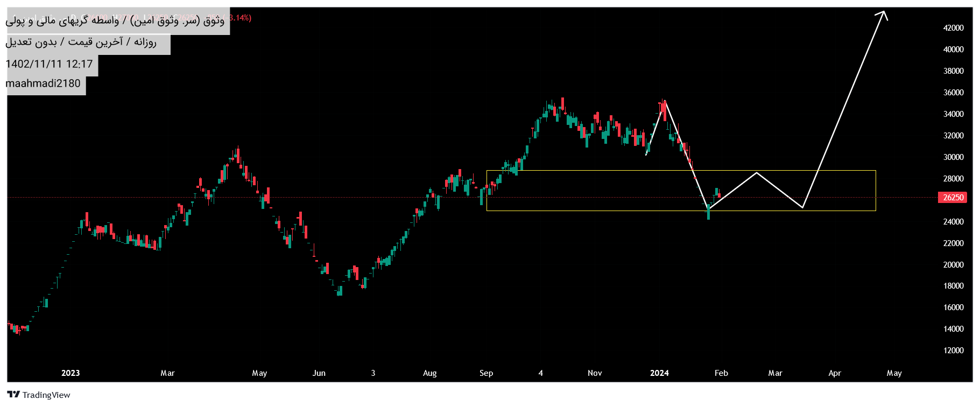Viewport: 980px width, 406px height.
Task: Click the Sep marker on time axis
Action: coord(486,373)
